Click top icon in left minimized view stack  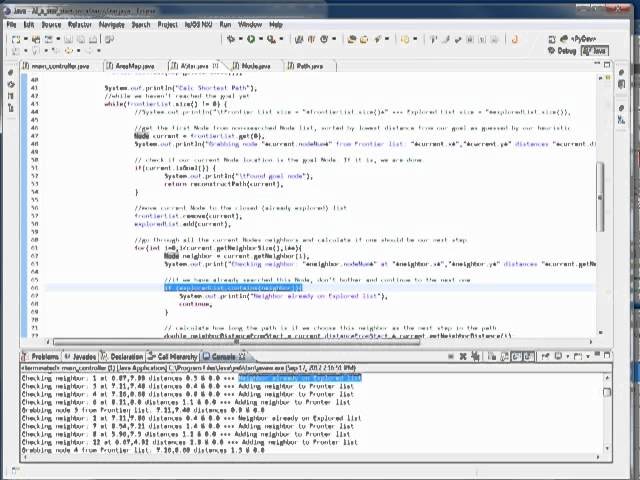(x=11, y=73)
